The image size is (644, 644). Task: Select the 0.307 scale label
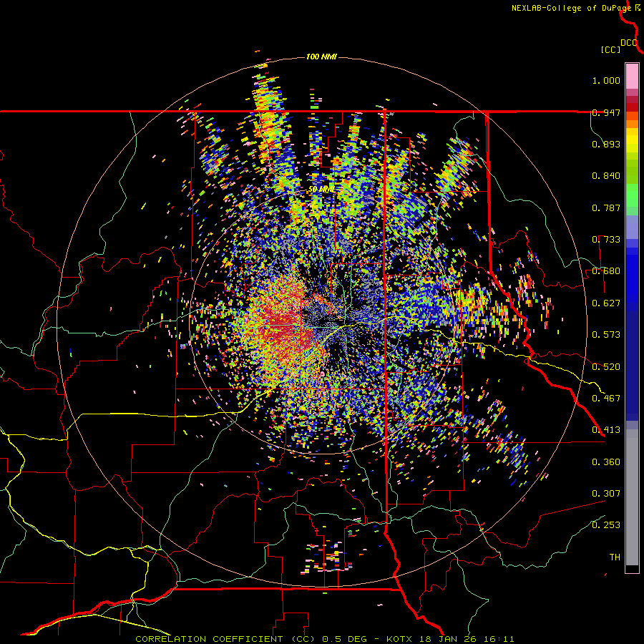[606, 494]
